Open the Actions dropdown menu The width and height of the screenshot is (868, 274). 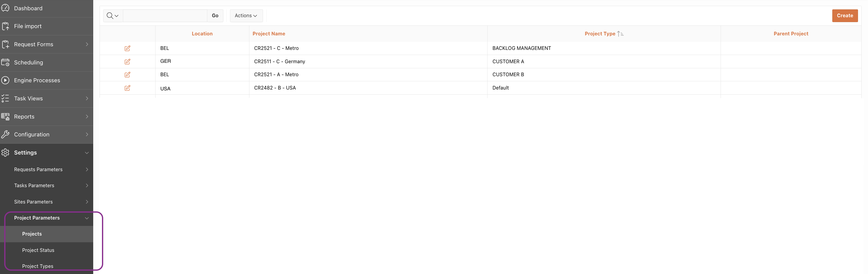pyautogui.click(x=246, y=15)
